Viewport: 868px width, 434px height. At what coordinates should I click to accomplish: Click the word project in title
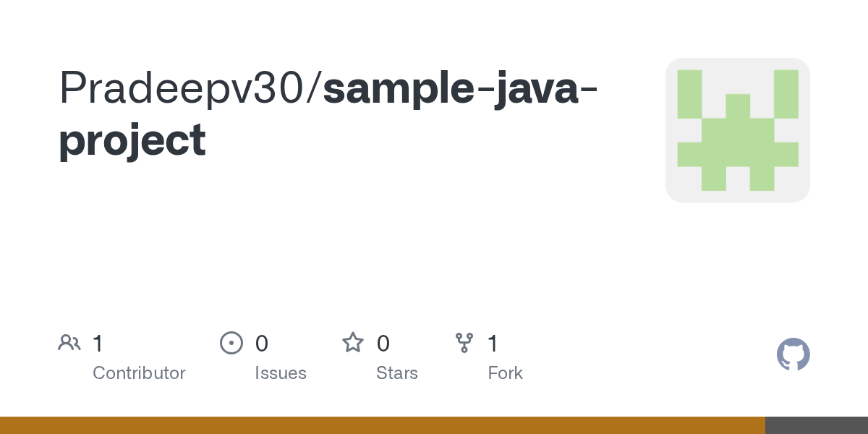tap(132, 141)
